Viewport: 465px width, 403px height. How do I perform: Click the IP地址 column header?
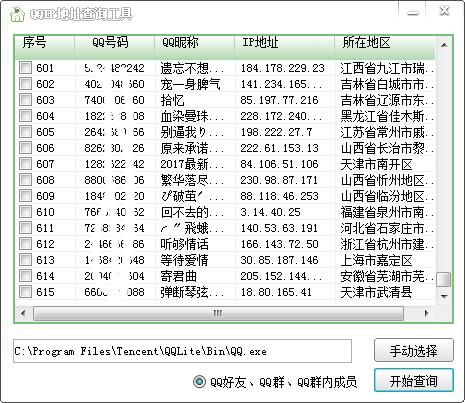284,47
